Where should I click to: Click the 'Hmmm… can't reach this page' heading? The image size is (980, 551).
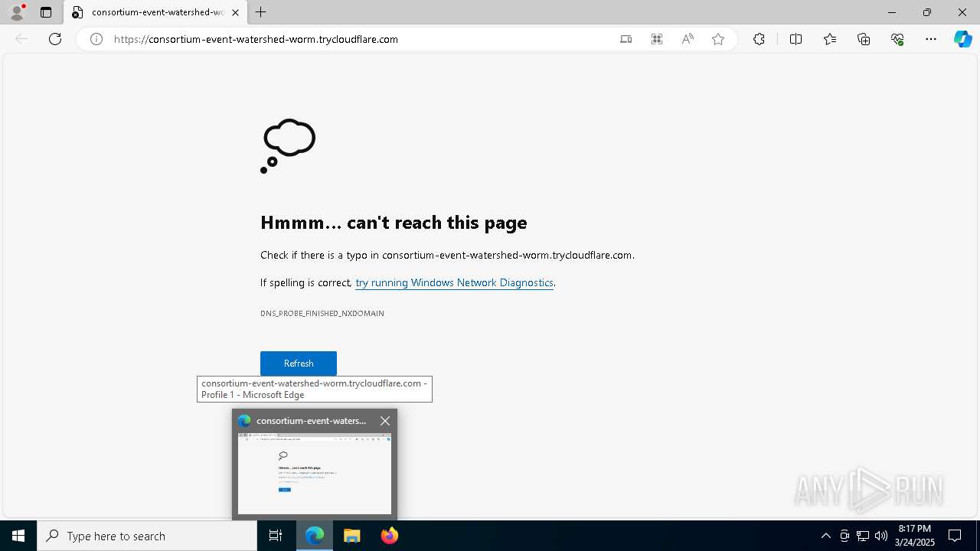click(x=394, y=223)
